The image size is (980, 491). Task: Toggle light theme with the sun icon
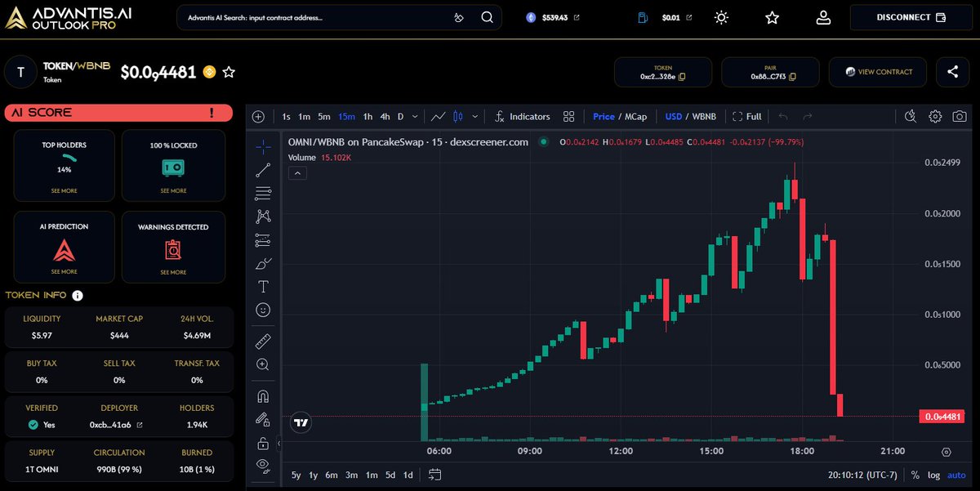click(721, 17)
